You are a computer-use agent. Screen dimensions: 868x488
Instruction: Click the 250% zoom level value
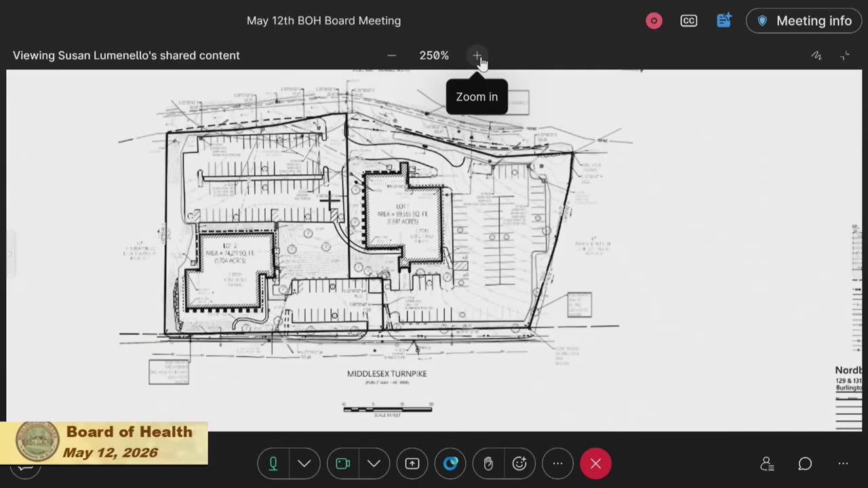click(x=434, y=56)
